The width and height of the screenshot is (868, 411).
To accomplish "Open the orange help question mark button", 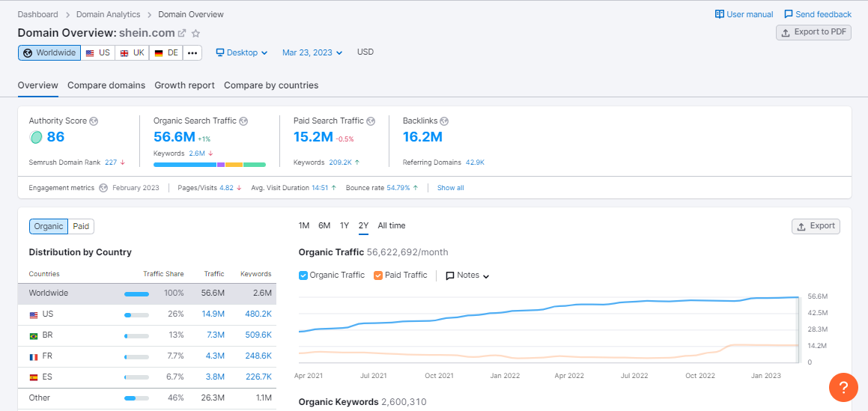I will click(843, 387).
